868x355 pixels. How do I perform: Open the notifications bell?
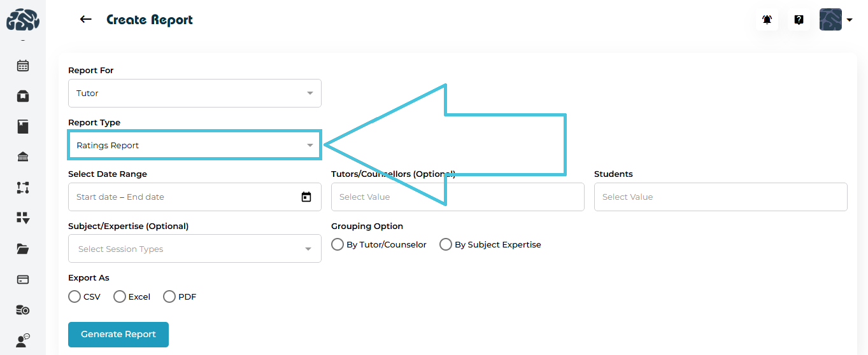767,20
